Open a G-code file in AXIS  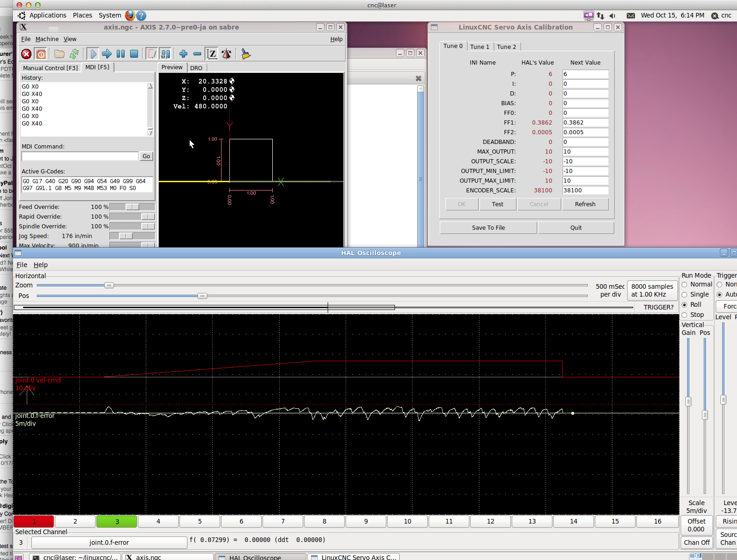[59, 54]
